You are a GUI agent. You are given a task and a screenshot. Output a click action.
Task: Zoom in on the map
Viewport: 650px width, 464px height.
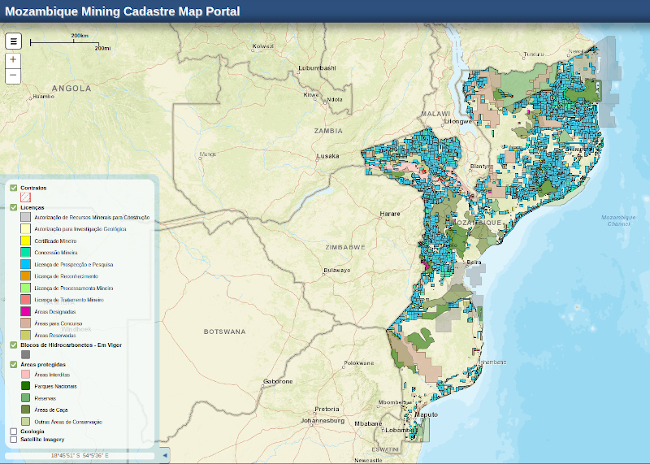tap(13, 60)
